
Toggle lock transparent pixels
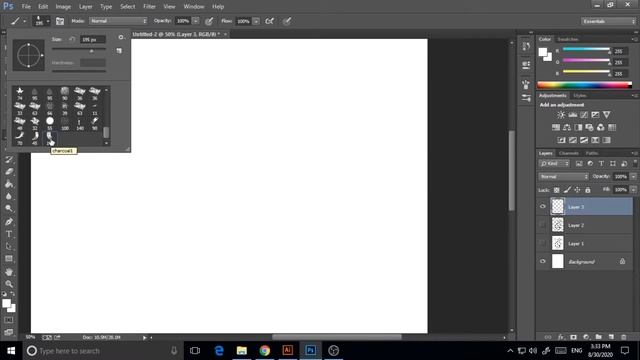pyautogui.click(x=557, y=190)
